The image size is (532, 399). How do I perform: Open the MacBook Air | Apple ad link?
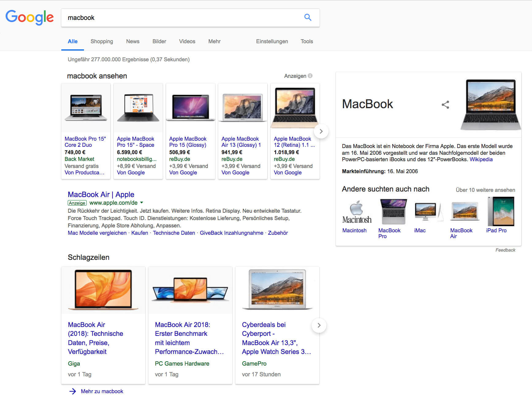101,195
